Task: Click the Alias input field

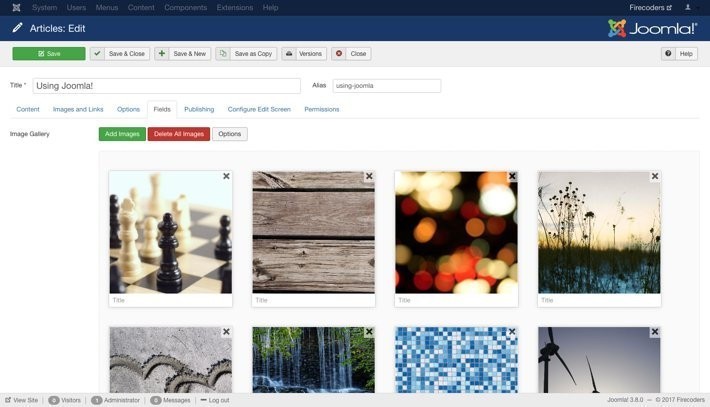Action: pos(387,86)
